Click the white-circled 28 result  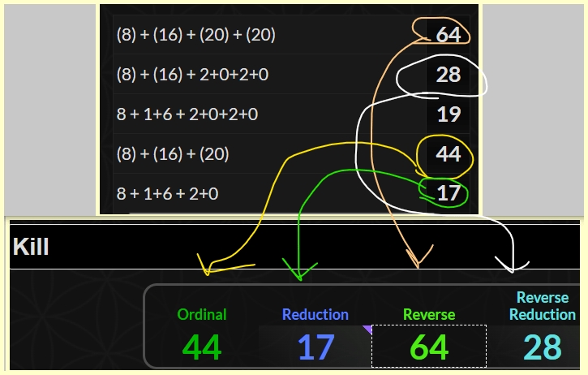[449, 75]
